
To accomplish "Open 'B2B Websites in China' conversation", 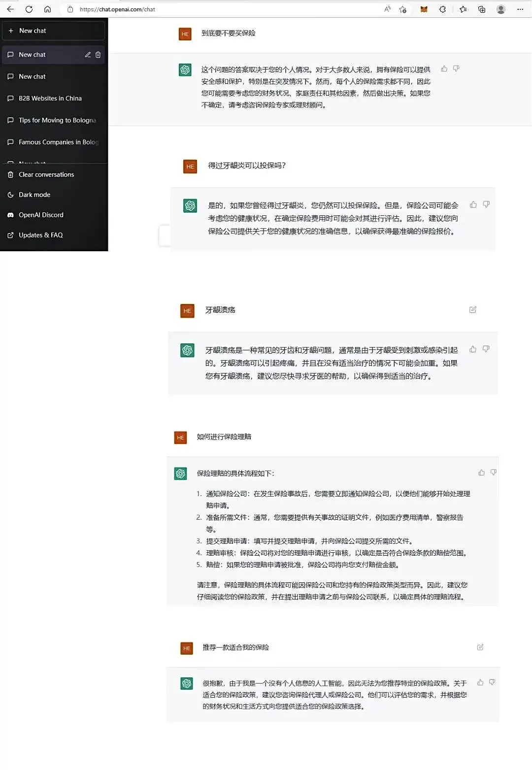I will pos(50,98).
